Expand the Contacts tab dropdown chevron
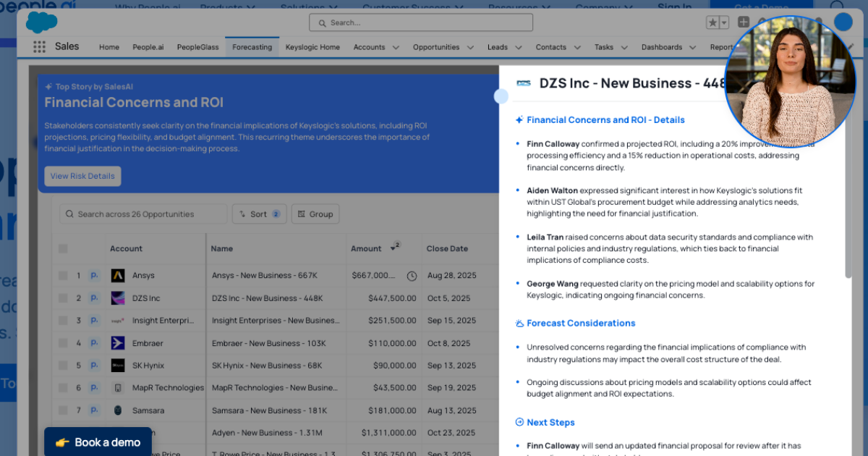 point(577,48)
